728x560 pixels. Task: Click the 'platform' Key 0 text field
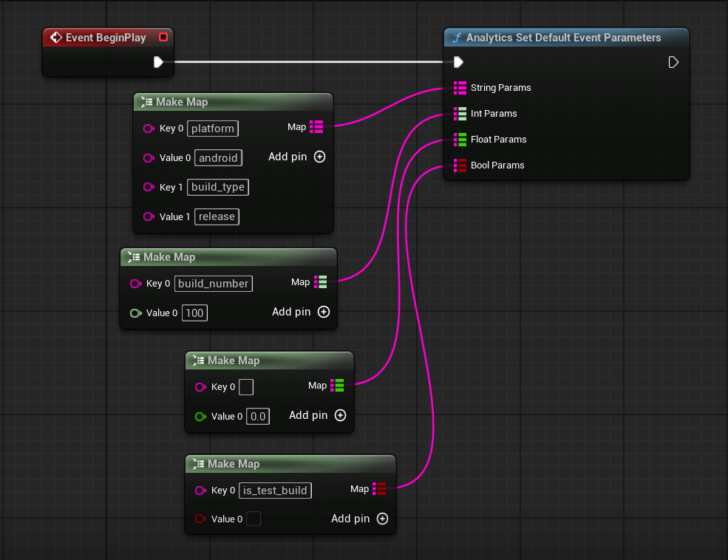click(213, 129)
